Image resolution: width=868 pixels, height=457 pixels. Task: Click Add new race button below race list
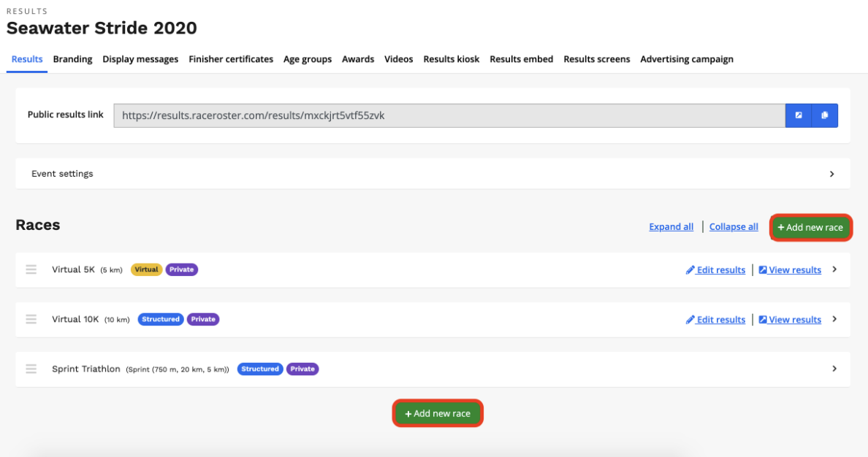coord(438,413)
